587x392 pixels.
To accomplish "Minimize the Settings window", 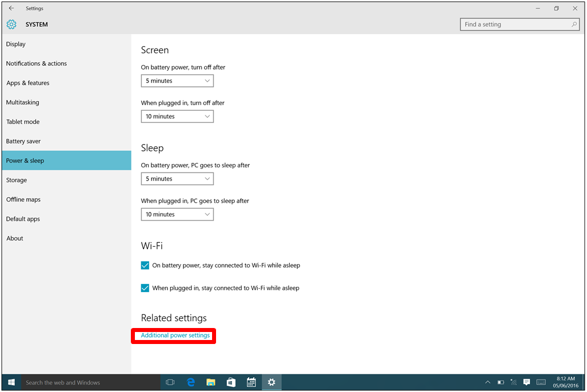I will [538, 8].
